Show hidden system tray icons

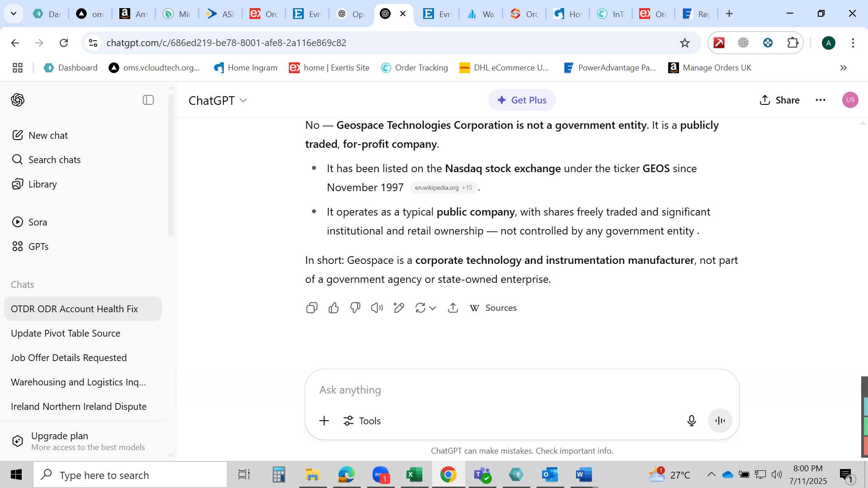(711, 474)
